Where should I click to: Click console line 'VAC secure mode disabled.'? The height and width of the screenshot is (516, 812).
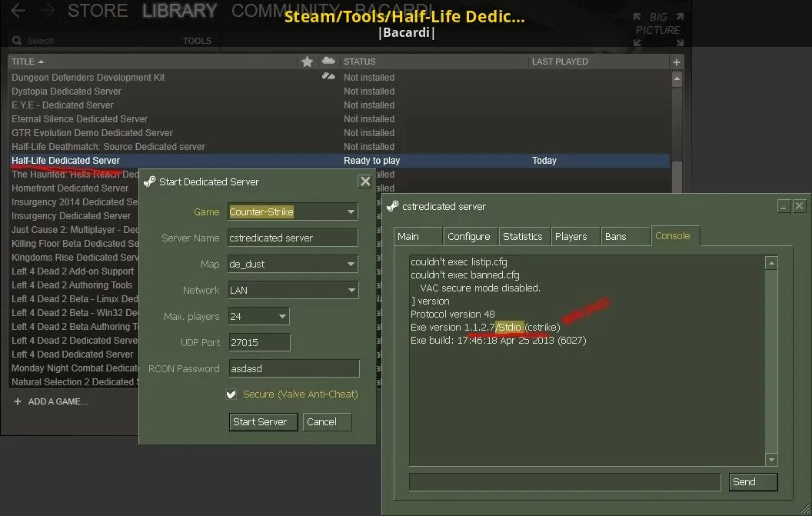pyautogui.click(x=480, y=288)
